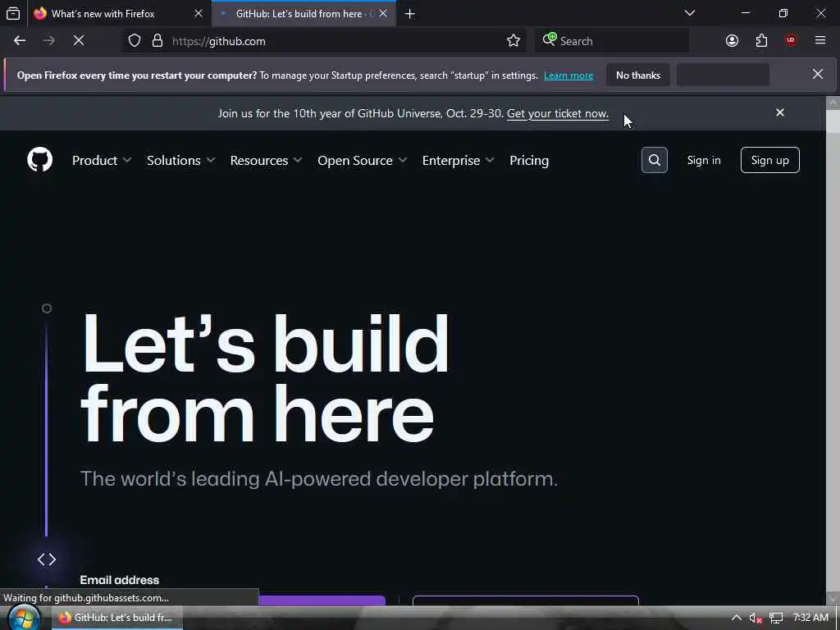Show hidden system tray icons

click(x=737, y=618)
